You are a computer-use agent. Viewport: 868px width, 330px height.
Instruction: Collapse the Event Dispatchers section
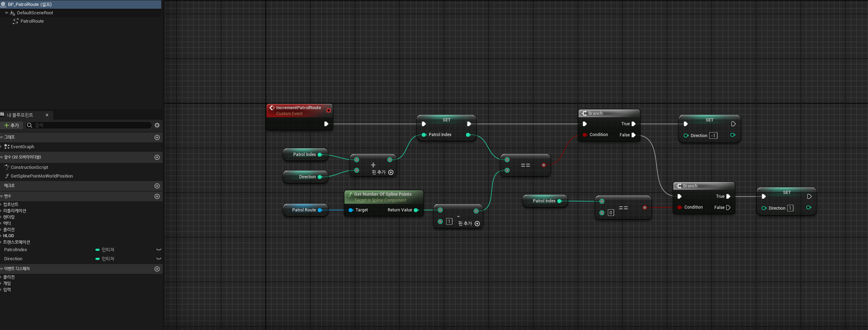[x=2, y=269]
